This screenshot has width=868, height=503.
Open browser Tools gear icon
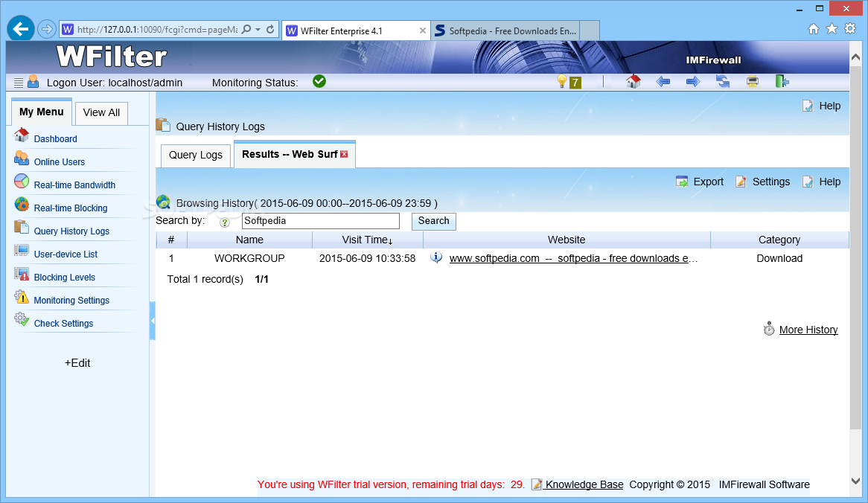850,29
